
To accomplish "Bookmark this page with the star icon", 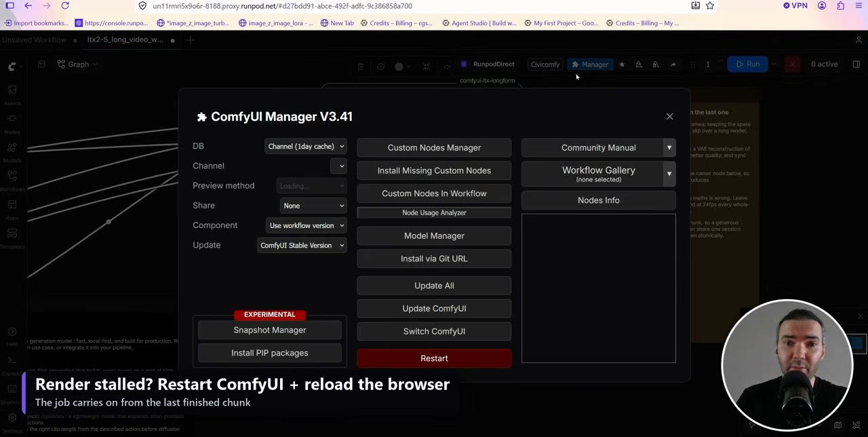I will click(710, 5).
